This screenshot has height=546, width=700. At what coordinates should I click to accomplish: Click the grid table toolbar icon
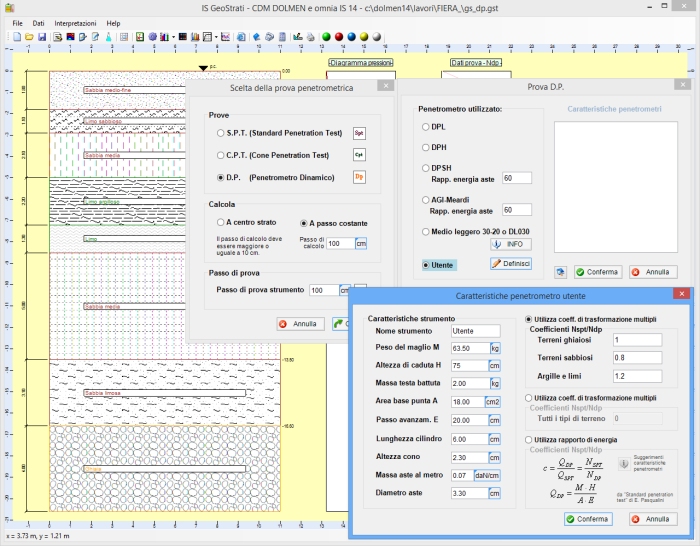[124, 37]
